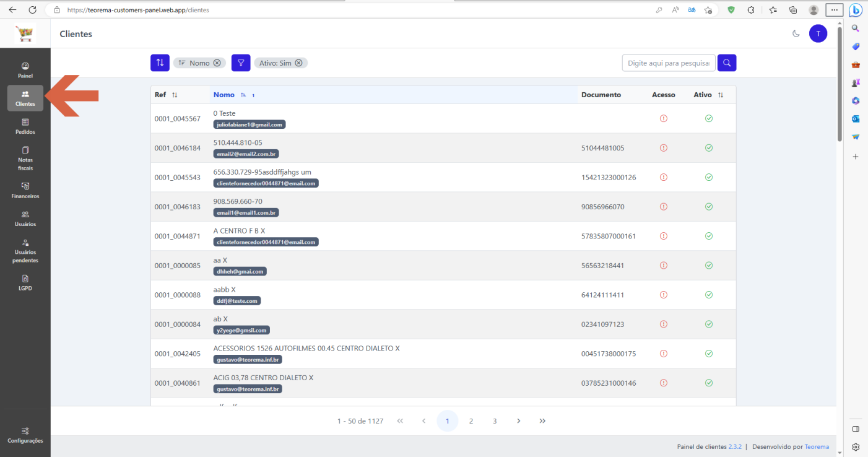
Task: Click Ativo icon for 908.569.660-70 row
Action: (709, 207)
